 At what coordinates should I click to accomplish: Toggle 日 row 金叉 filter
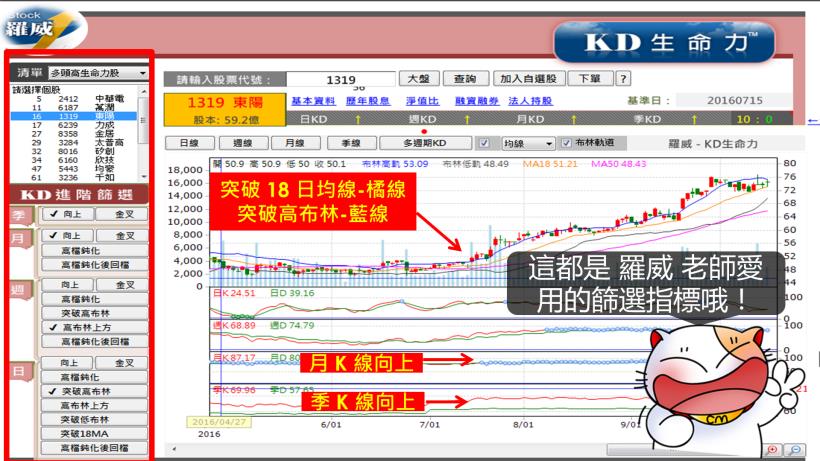(124, 363)
